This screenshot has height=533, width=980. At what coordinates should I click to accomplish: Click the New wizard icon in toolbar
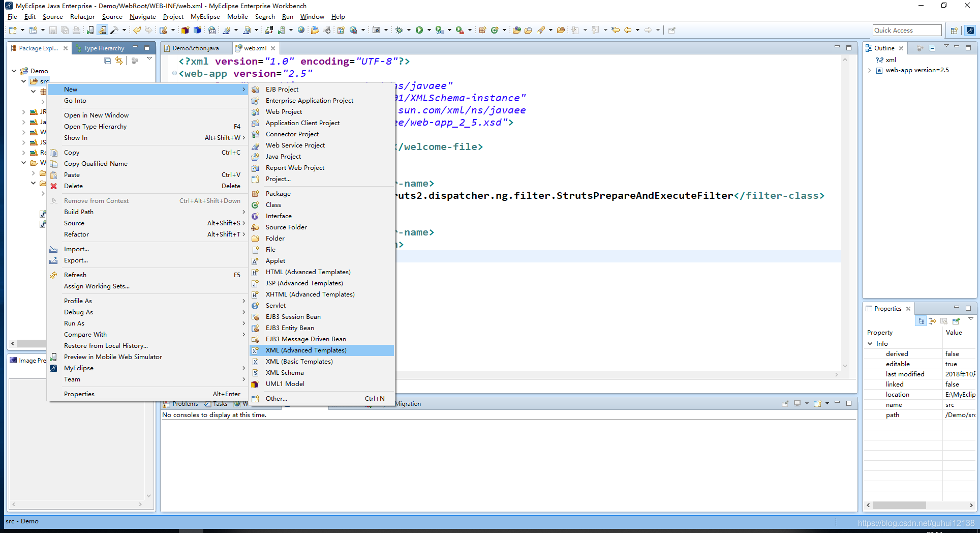click(13, 31)
